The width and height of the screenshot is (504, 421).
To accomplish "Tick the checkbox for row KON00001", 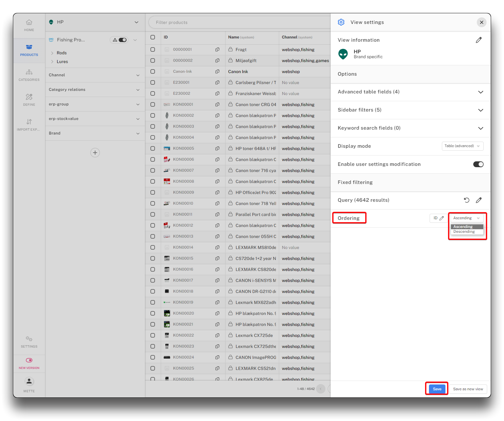I will point(153,104).
